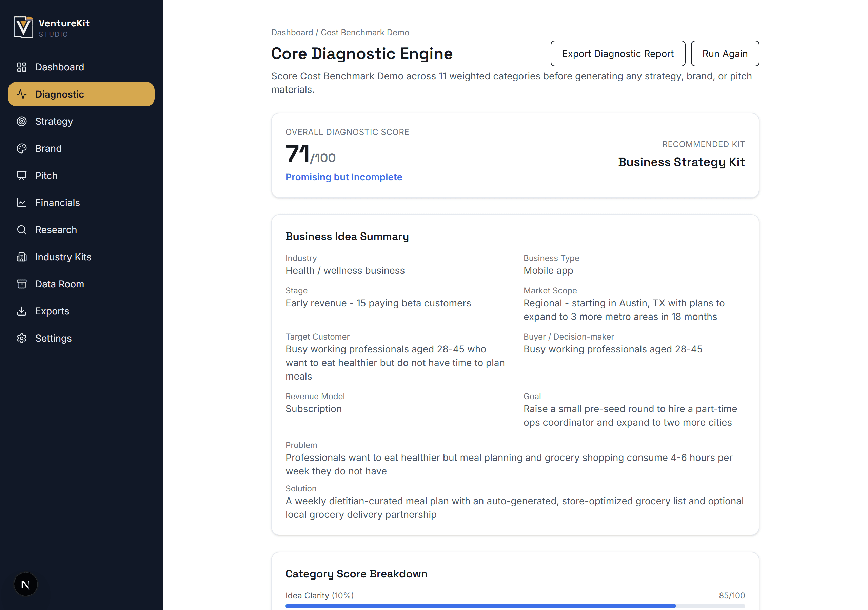Click the Settings gear icon

coord(22,338)
